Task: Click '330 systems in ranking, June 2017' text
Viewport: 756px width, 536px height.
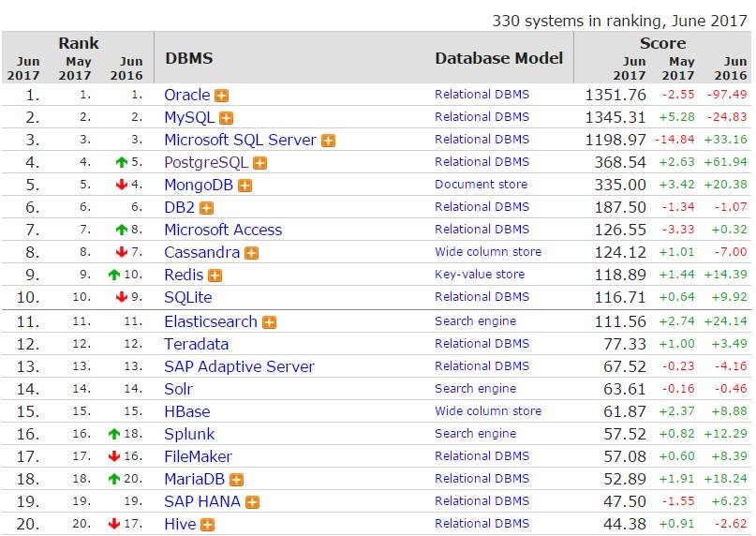Action: coord(619,21)
